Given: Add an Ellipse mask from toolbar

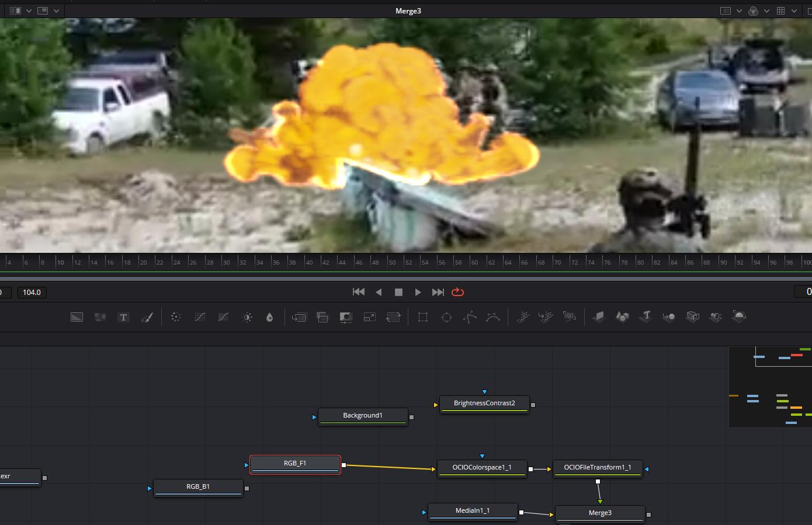Looking at the screenshot, I should (x=446, y=317).
